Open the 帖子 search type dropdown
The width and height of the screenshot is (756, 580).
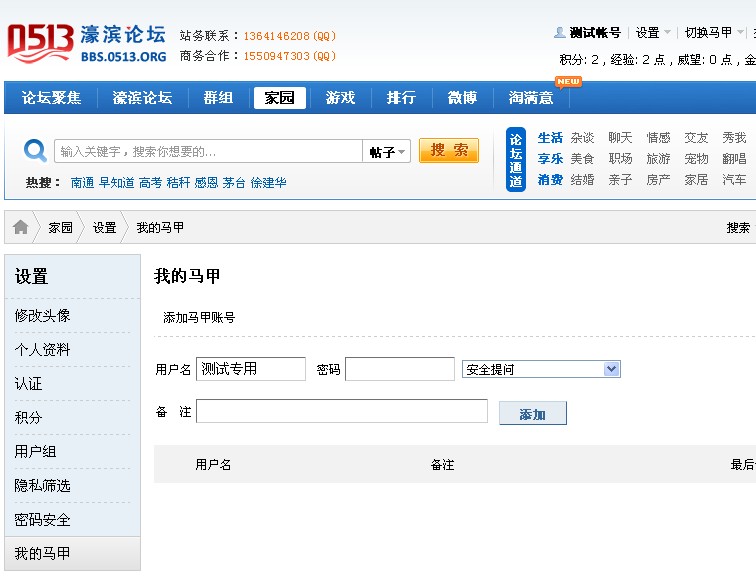[x=387, y=152]
